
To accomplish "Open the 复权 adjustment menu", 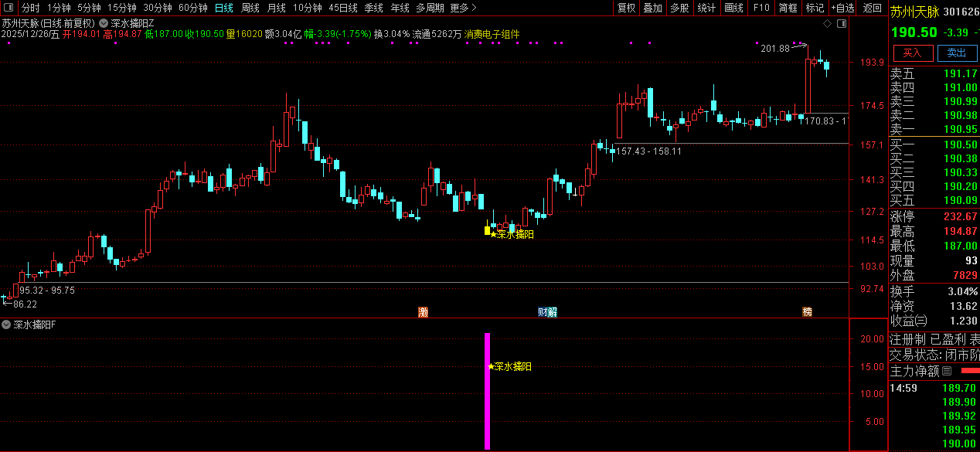I will pos(626,8).
